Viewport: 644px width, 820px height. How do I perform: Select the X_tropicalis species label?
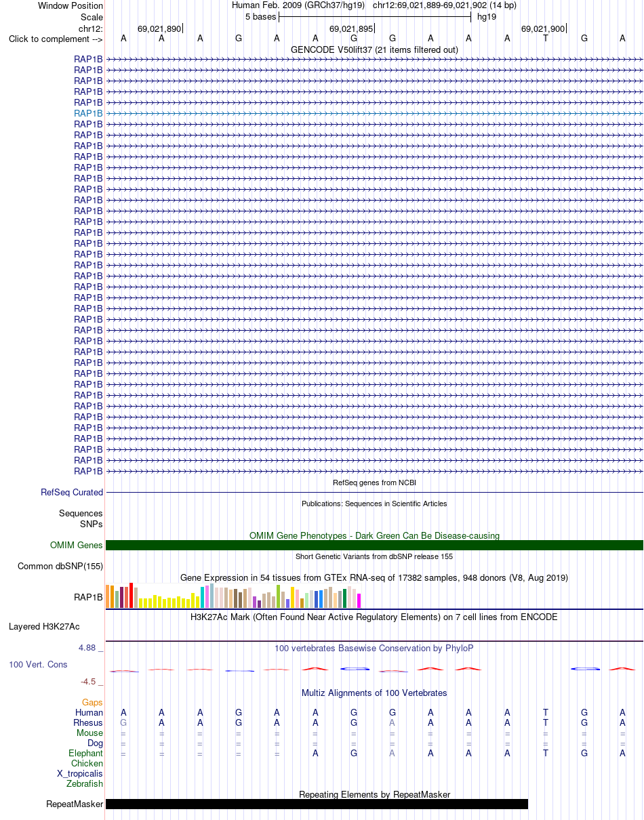coord(80,773)
